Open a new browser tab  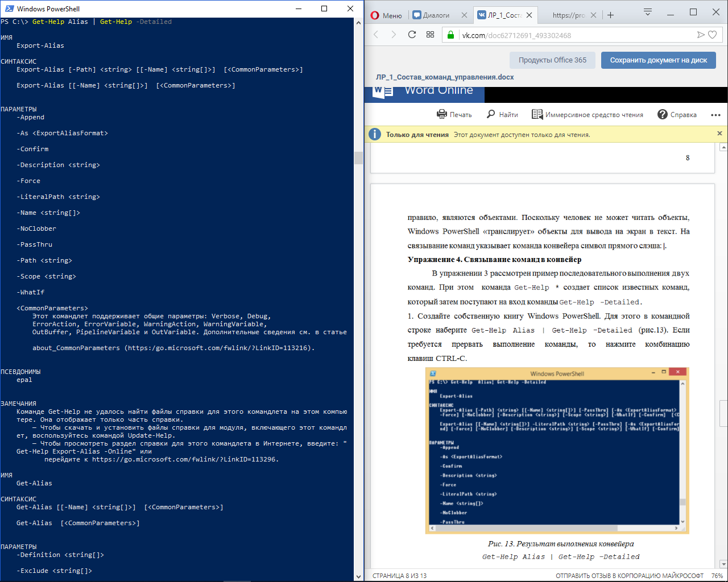[610, 15]
